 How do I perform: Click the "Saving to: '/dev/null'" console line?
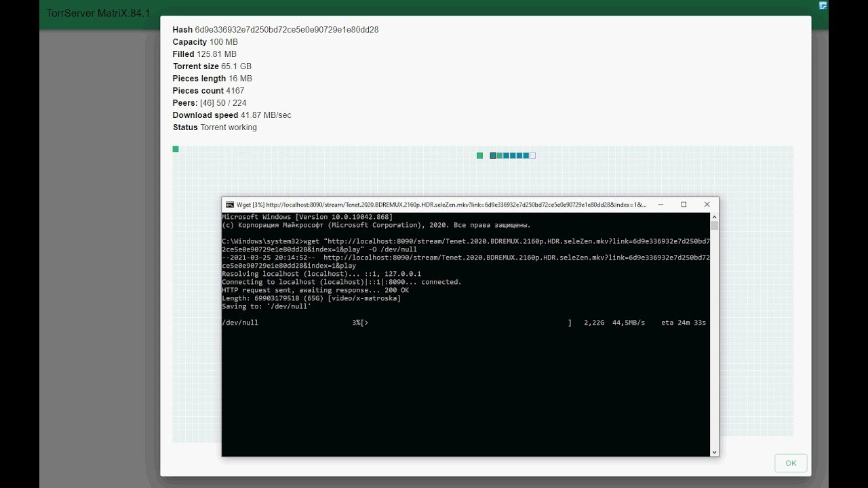click(x=267, y=306)
